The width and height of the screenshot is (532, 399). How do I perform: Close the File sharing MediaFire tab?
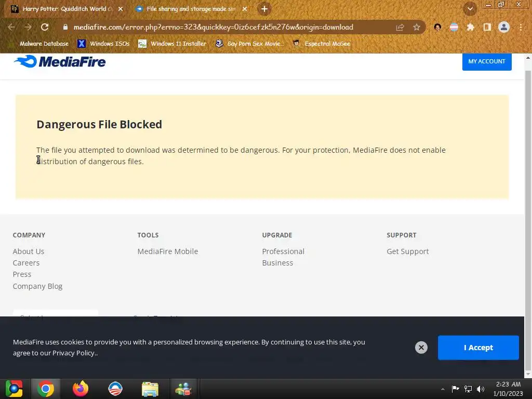(245, 9)
